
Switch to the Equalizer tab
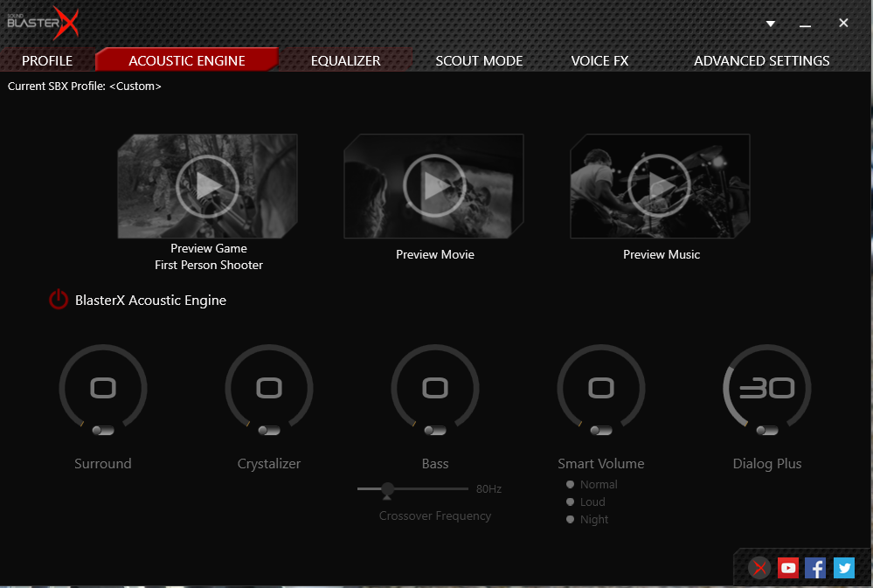tap(346, 61)
